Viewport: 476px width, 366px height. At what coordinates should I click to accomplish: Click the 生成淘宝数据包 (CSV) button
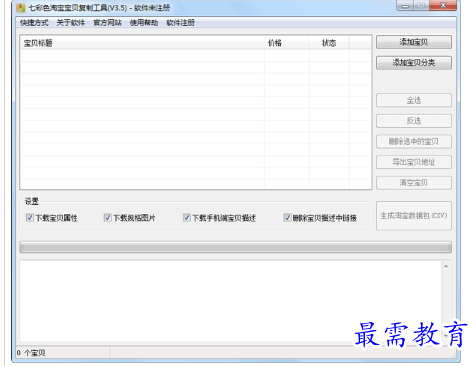(414, 216)
